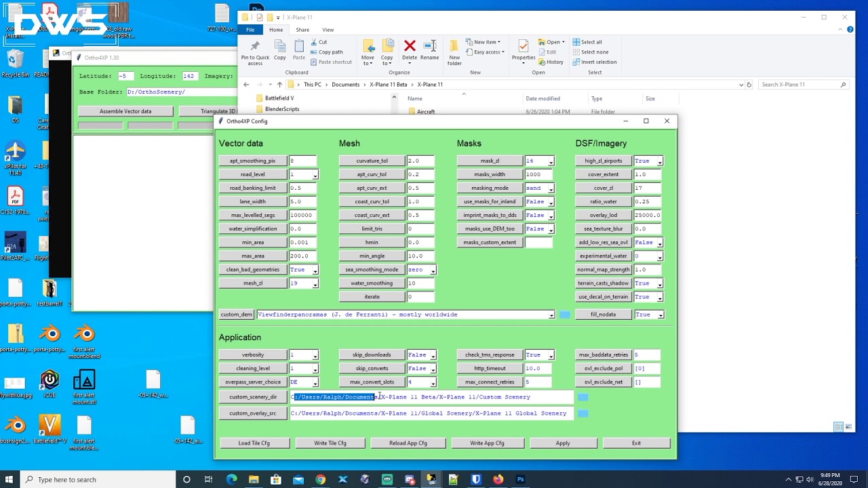Screen dimensions: 868x488
Task: Open Google Chrome from taskbar
Action: [x=320, y=480]
